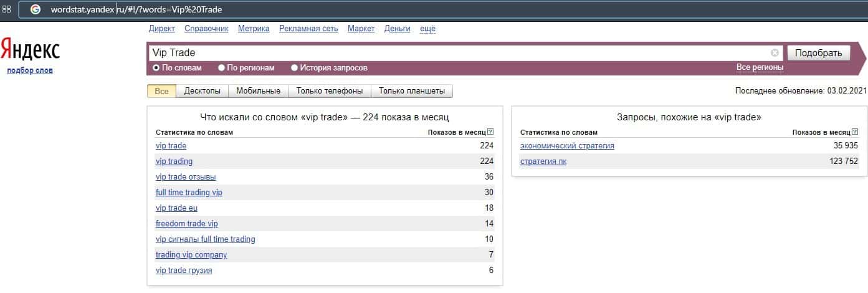Expand the ещё menu in top navigation
This screenshot has width=868, height=293.
coord(428,29)
